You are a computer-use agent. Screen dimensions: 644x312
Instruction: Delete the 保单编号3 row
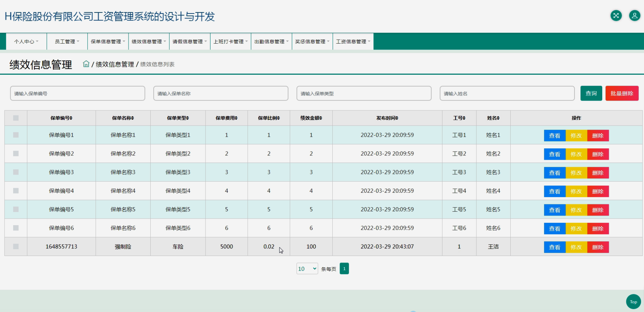(x=598, y=173)
